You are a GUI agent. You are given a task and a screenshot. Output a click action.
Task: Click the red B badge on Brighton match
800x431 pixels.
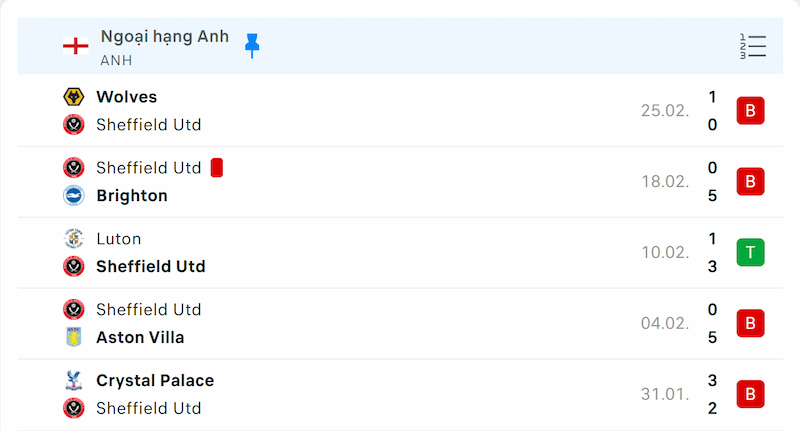point(750,182)
